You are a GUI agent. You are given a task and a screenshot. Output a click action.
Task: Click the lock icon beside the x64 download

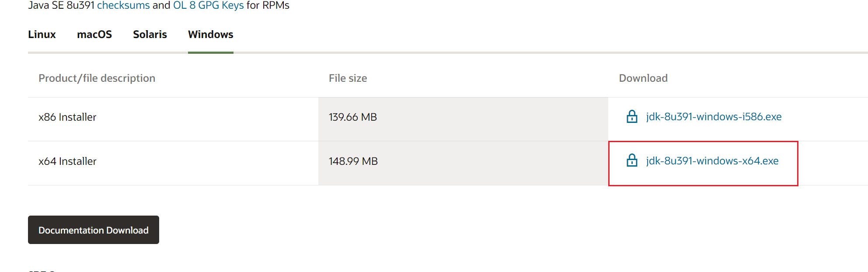(632, 161)
